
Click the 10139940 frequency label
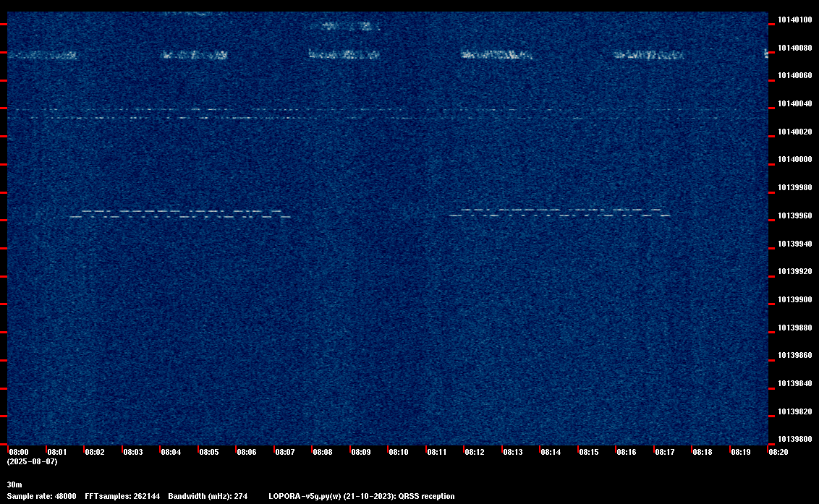(x=795, y=244)
